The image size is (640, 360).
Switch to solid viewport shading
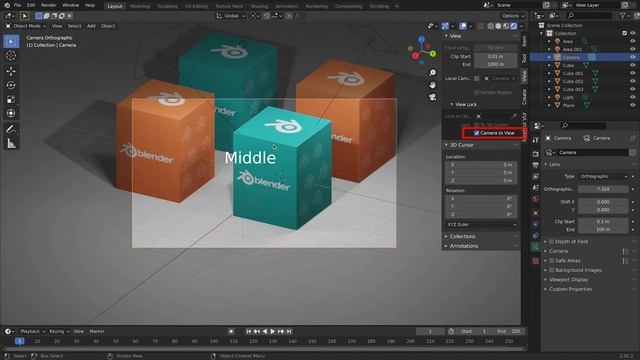(x=498, y=26)
